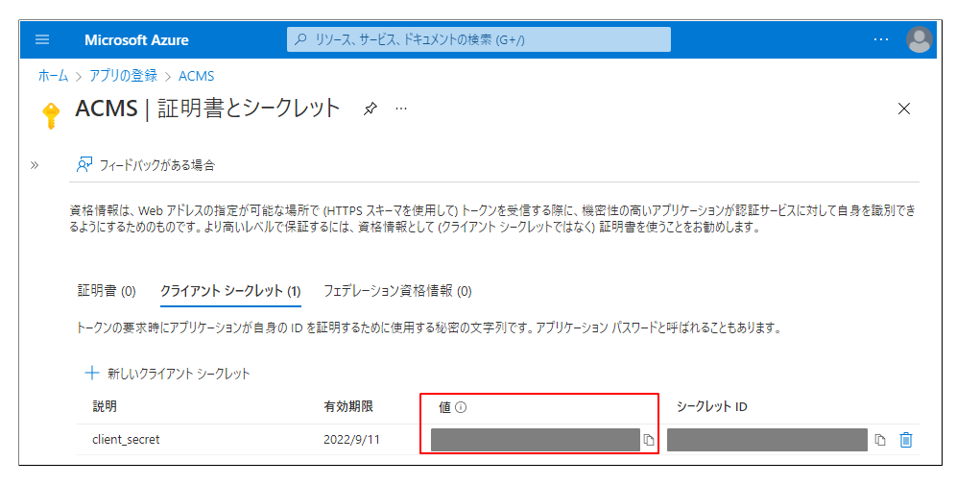980x485 pixels.
Task: Focus the resource search box
Action: coord(479,39)
